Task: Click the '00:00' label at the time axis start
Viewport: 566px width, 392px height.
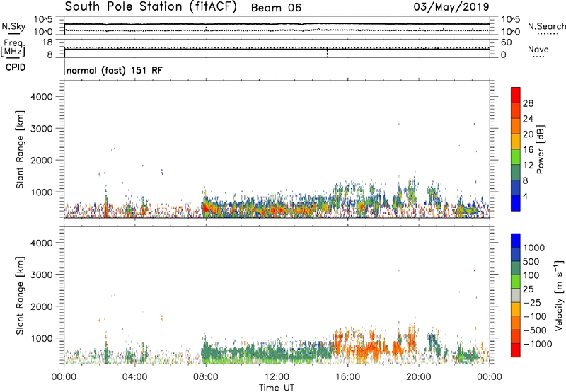Action: [x=64, y=377]
